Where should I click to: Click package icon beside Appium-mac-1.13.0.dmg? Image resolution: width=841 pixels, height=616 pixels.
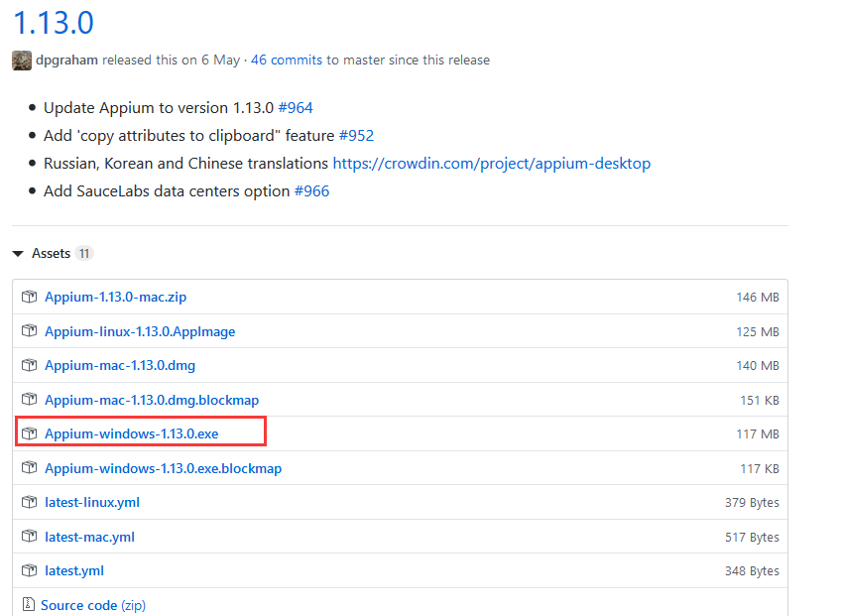29,365
